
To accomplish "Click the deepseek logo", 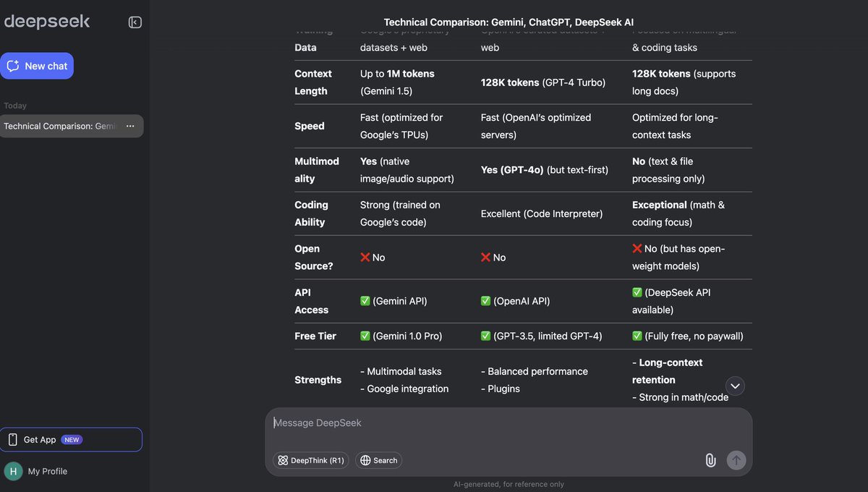I will click(47, 22).
